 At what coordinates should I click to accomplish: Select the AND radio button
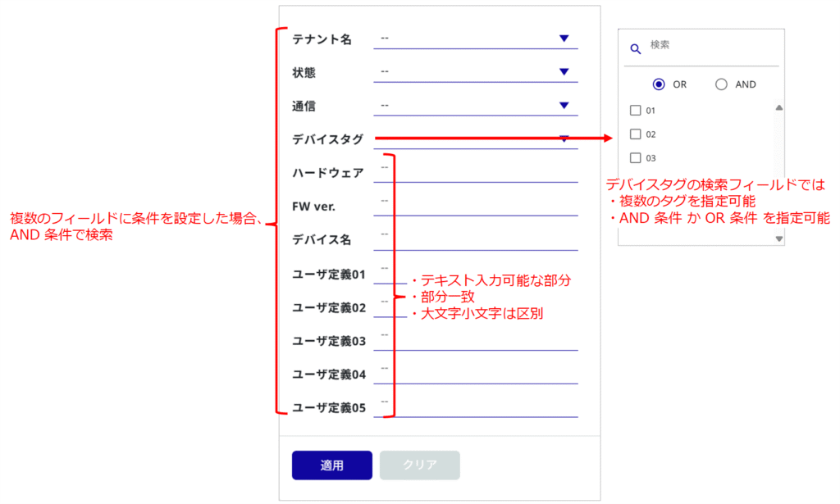click(722, 84)
